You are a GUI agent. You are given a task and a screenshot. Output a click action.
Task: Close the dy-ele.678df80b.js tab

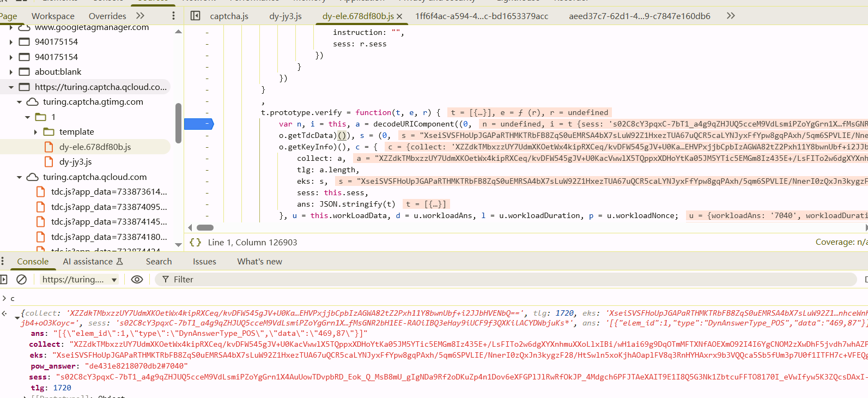399,16
